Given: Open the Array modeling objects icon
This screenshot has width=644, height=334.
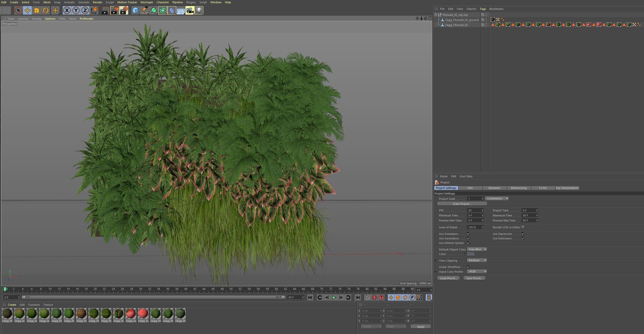Looking at the screenshot, I should coord(163,10).
